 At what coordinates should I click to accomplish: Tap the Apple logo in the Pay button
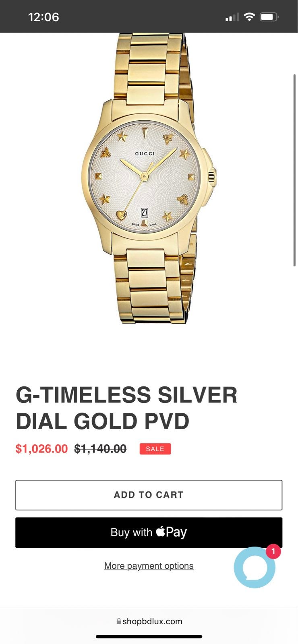pos(161,531)
